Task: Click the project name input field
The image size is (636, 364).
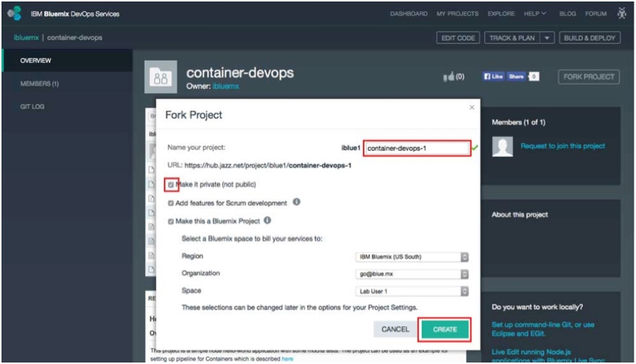Action: (417, 148)
